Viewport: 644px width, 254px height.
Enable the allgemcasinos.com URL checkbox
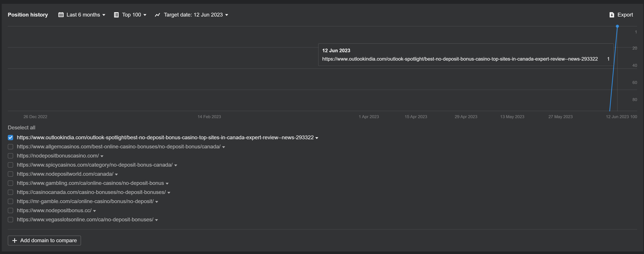coord(10,147)
